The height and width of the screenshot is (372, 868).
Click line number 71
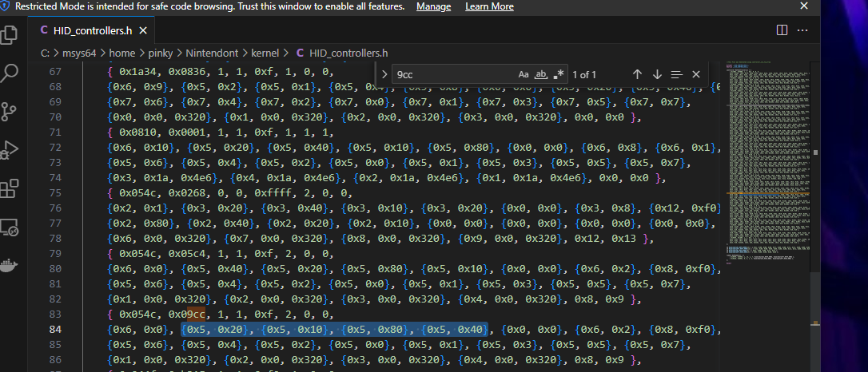[55, 132]
